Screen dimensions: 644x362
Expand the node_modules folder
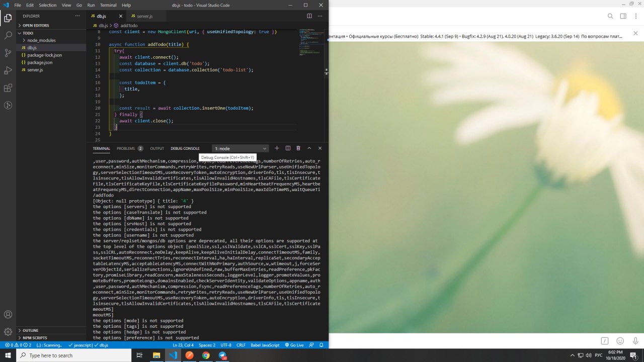tap(41, 40)
